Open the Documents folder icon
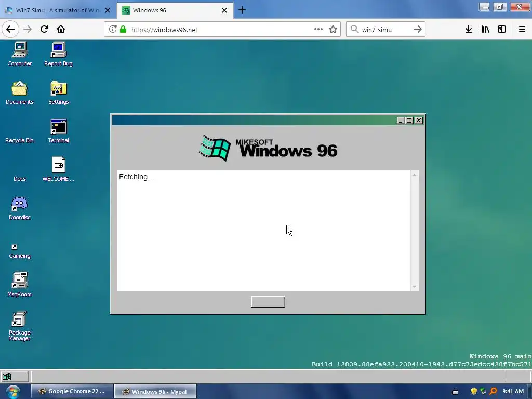This screenshot has height=399, width=532. (x=20, y=92)
